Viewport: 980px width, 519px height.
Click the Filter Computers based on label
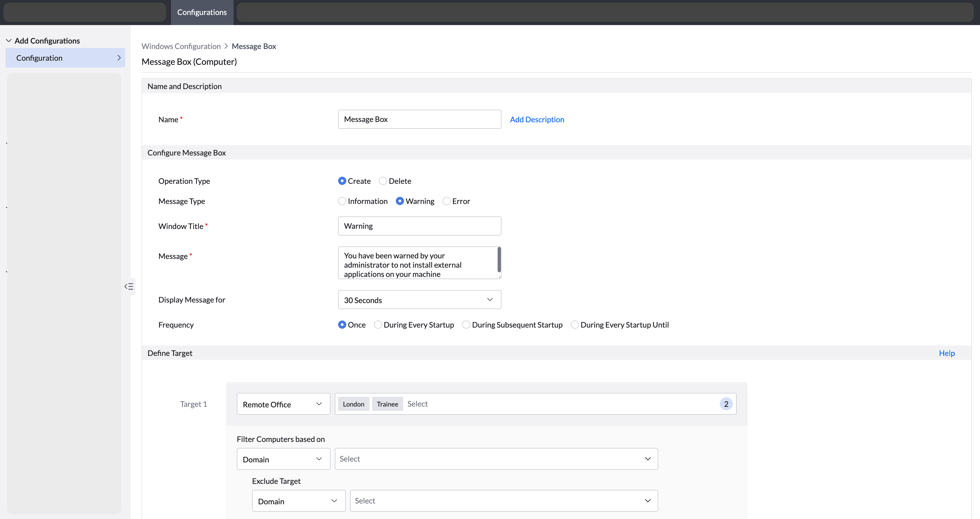[281, 439]
